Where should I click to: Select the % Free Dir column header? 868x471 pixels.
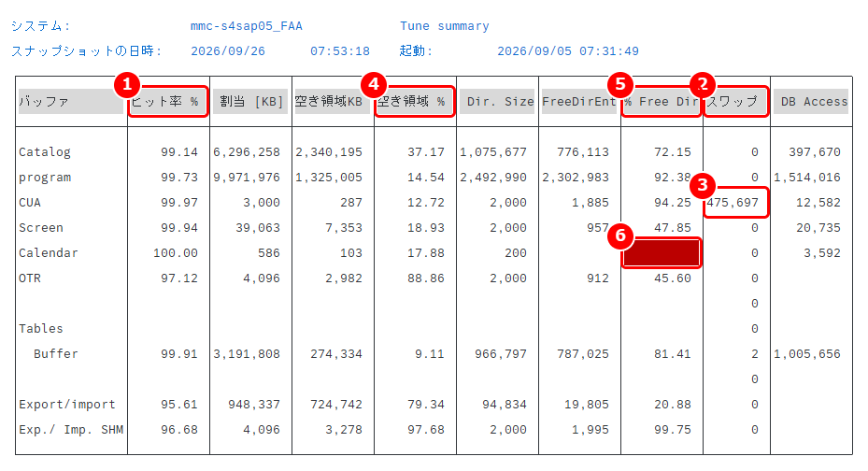click(x=662, y=101)
